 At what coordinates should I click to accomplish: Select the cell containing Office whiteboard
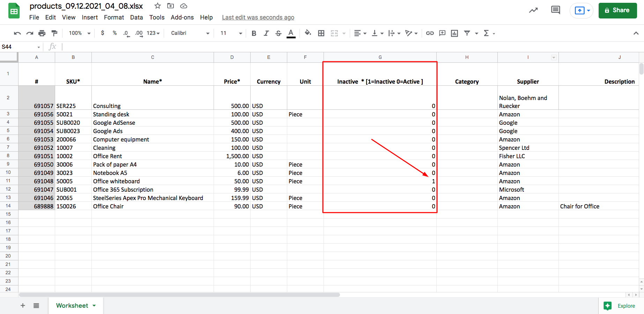[153, 181]
